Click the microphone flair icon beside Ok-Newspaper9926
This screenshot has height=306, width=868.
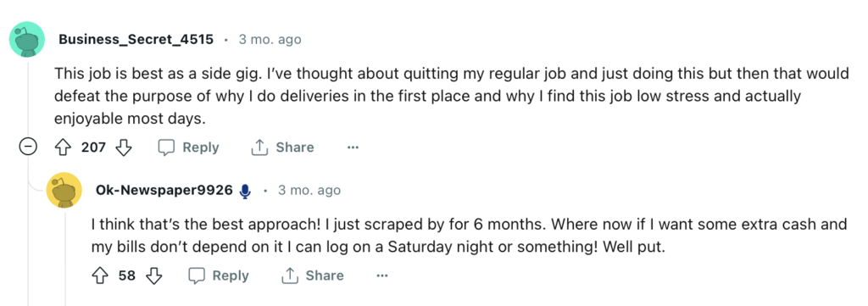(245, 191)
